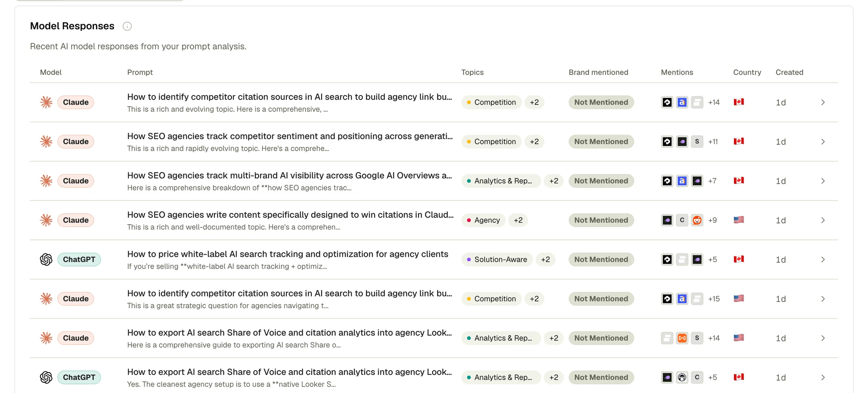Open multi-brand AI visibility row chevron
The width and height of the screenshot is (868, 393).
pyautogui.click(x=823, y=181)
